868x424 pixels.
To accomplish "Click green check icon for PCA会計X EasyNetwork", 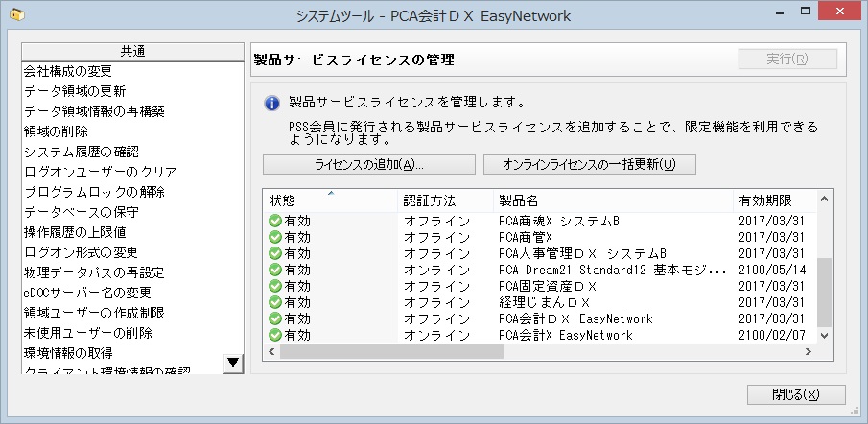I will tap(275, 335).
